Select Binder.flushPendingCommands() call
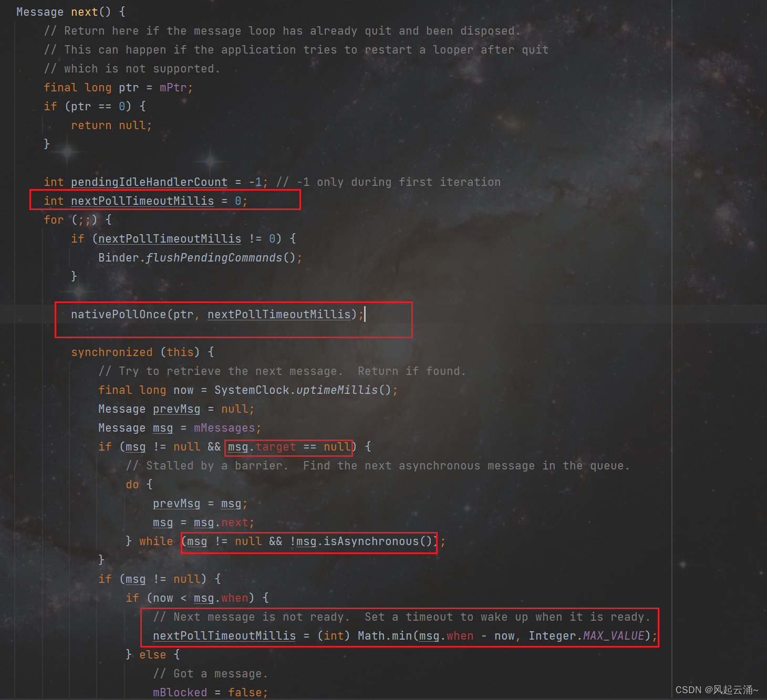Screen dimensions: 767x700 pyautogui.click(x=200, y=257)
